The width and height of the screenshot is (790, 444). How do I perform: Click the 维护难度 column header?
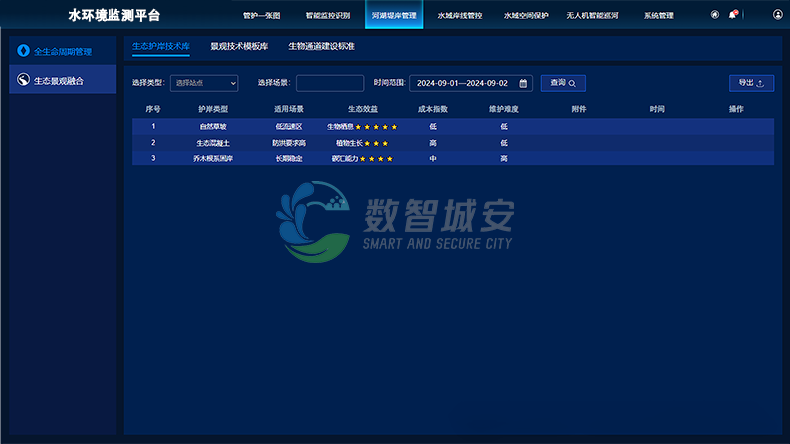point(504,109)
